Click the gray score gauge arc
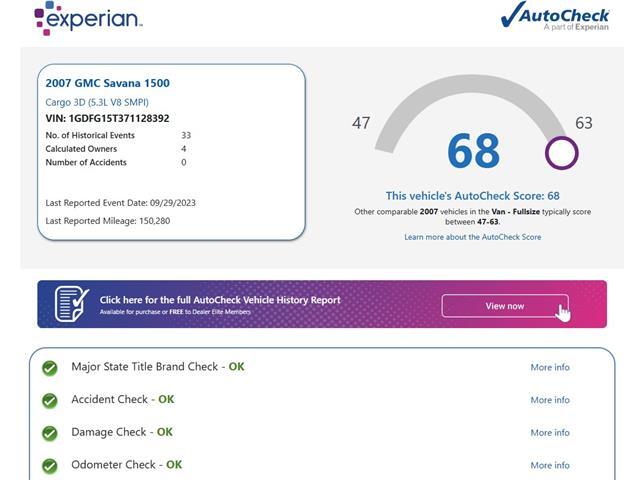The width and height of the screenshot is (640, 480). [469, 86]
